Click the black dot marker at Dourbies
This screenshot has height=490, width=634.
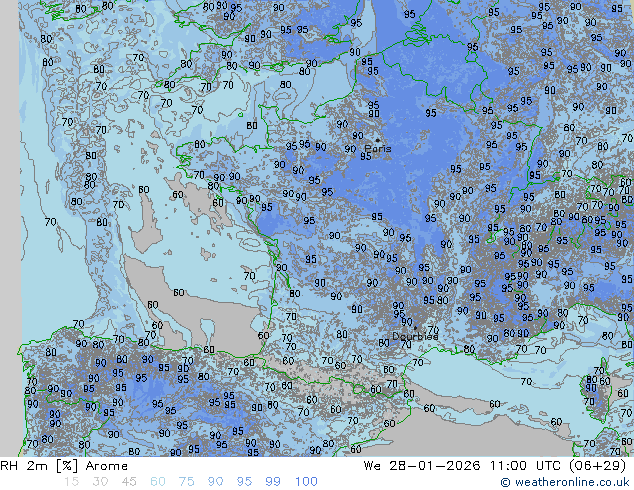tap(415, 328)
